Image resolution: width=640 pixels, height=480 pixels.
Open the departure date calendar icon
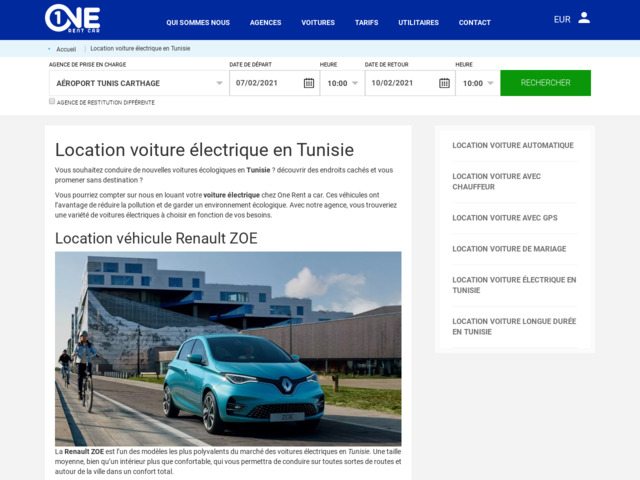click(309, 83)
